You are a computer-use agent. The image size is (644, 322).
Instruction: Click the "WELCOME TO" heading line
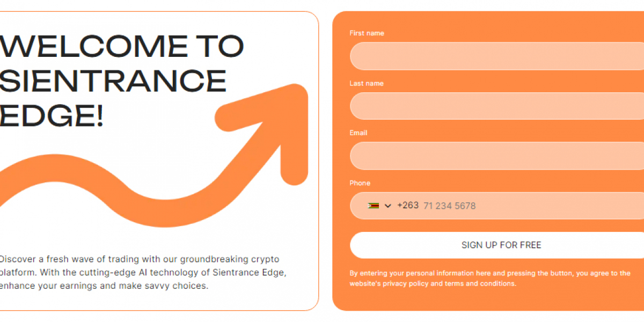coord(122,46)
